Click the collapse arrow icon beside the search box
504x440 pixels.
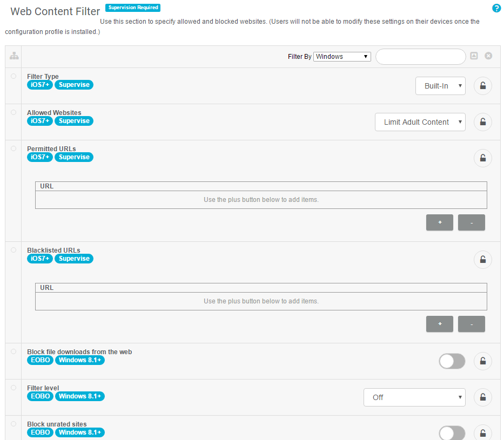coord(474,56)
